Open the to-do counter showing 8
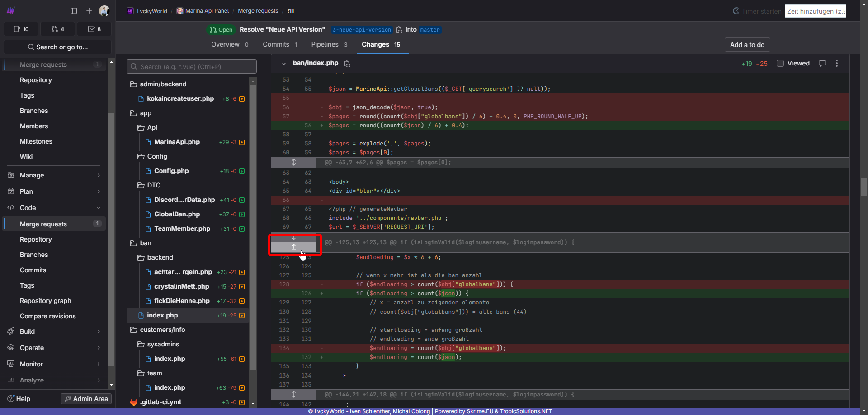868x415 pixels. point(94,29)
